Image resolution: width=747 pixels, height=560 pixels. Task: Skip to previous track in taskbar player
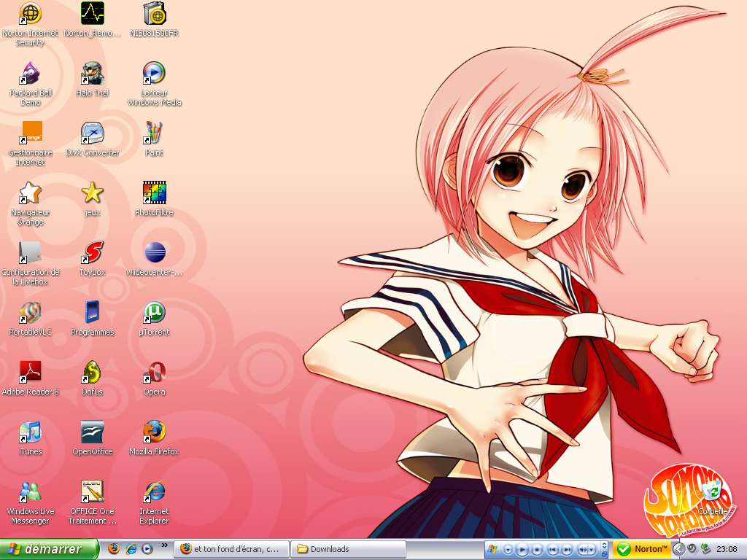pyautogui.click(x=552, y=550)
